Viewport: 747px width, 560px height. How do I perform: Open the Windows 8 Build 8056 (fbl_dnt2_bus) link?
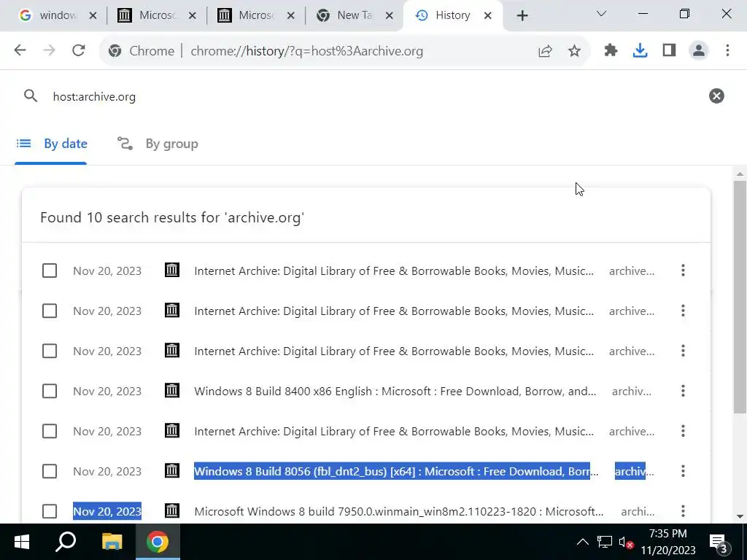396,471
